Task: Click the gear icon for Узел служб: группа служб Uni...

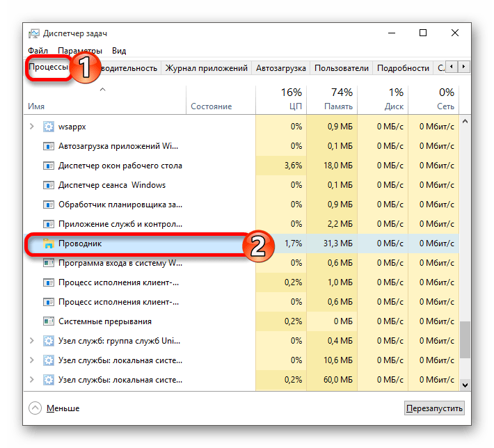Action: 49,341
